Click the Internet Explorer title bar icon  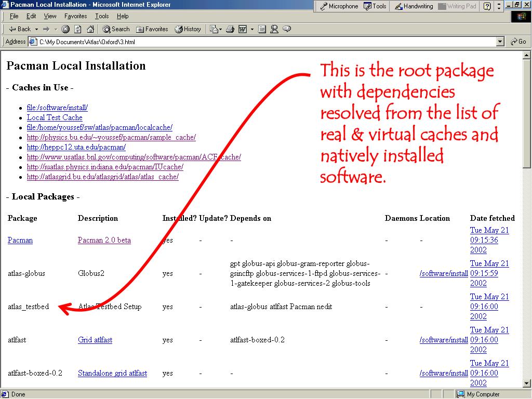pos(5,4)
